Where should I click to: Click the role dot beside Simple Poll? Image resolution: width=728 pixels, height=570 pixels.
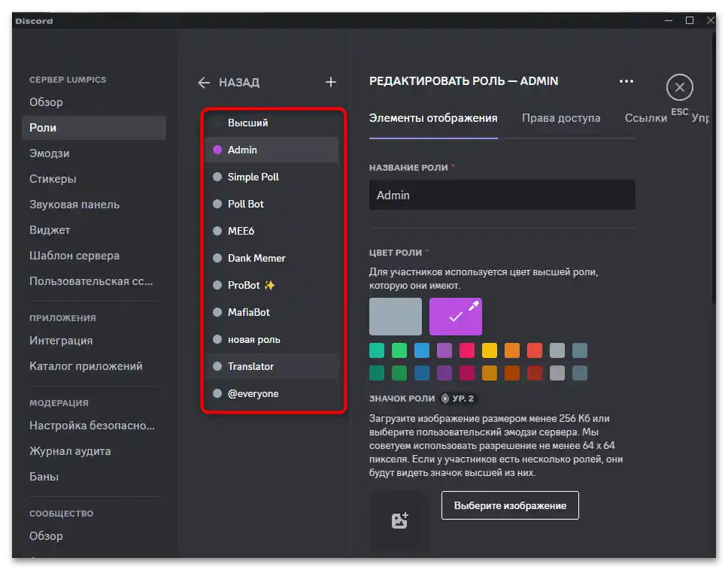click(x=217, y=177)
